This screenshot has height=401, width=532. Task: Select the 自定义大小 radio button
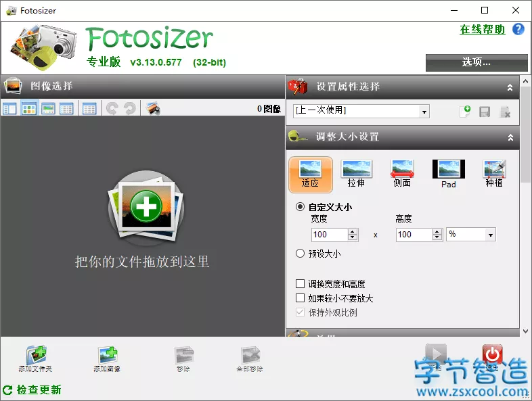(300, 206)
